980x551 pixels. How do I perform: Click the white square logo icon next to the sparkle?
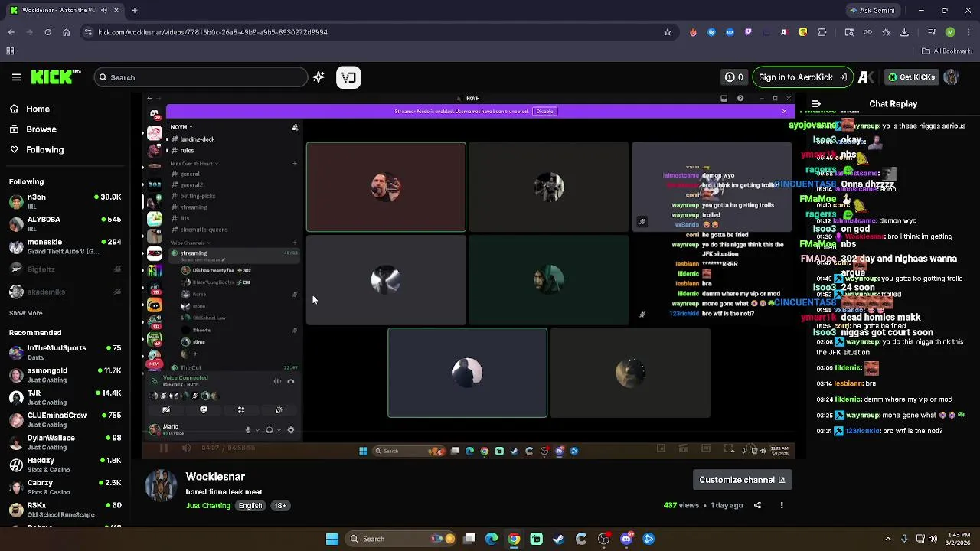pos(348,77)
